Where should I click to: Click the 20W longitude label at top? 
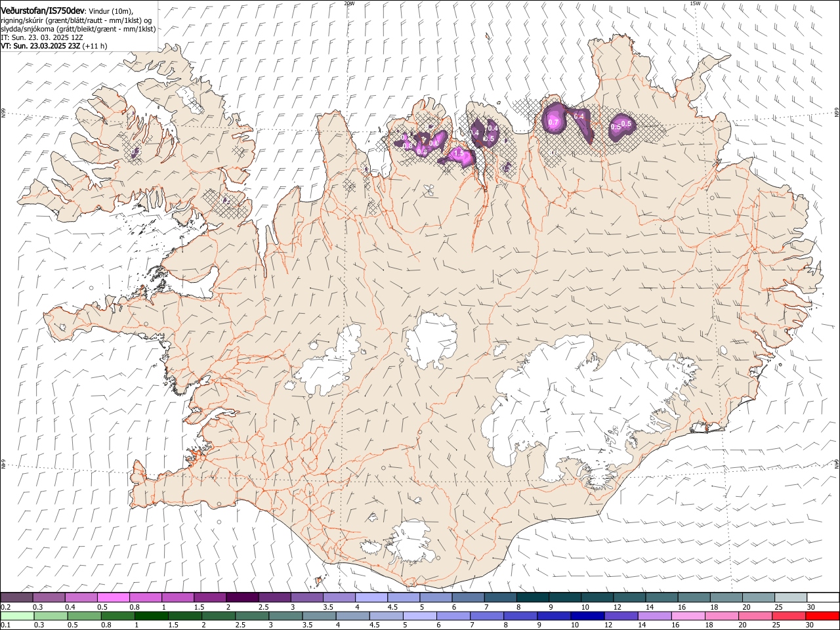(x=349, y=3)
